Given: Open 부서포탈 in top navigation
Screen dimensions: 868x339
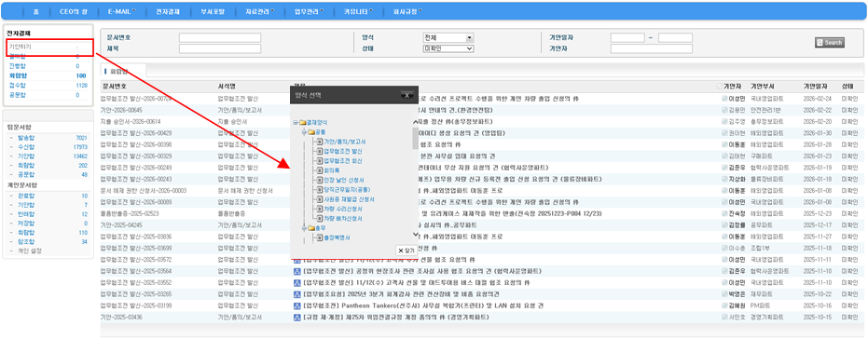Looking at the screenshot, I should 214,11.
